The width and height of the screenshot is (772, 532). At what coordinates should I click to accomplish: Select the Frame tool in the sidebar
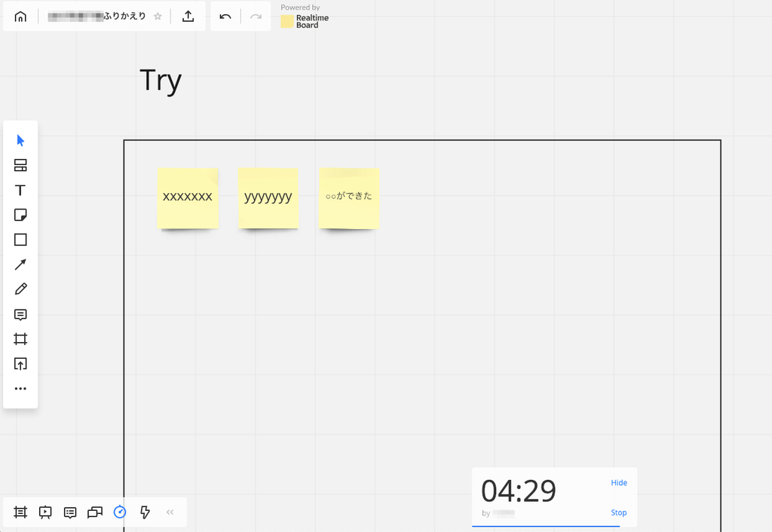20,339
